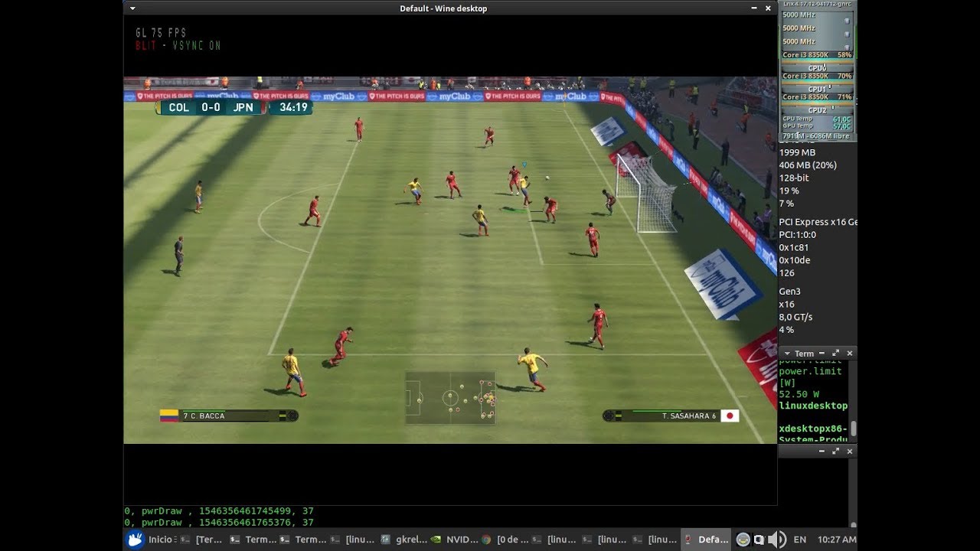Select the 'Defa...' Wine desktop taskbar entry
This screenshot has height=551, width=980.
click(706, 540)
